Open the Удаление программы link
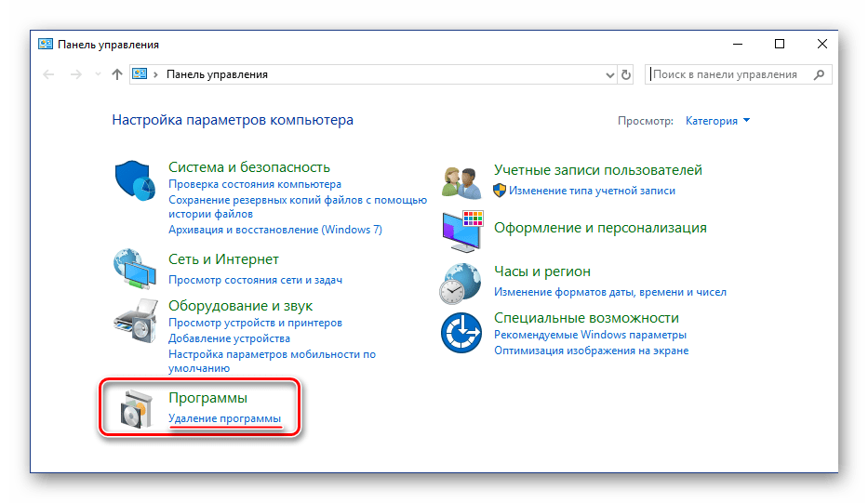Viewport: 868px width, 503px height. (224, 418)
